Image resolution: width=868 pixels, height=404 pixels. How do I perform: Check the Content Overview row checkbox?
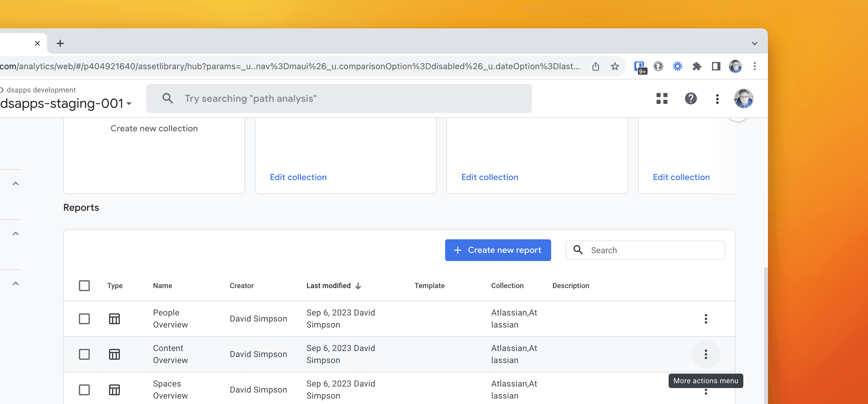(84, 354)
